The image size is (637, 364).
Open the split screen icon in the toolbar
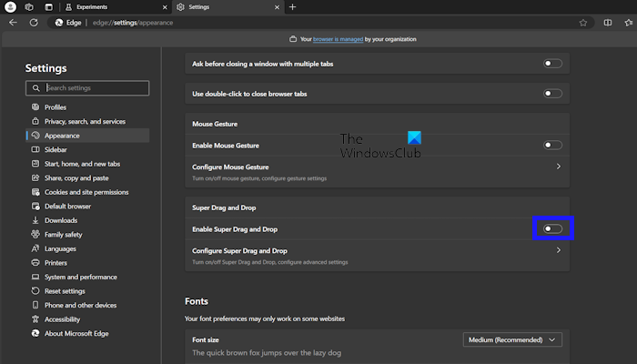(x=607, y=23)
